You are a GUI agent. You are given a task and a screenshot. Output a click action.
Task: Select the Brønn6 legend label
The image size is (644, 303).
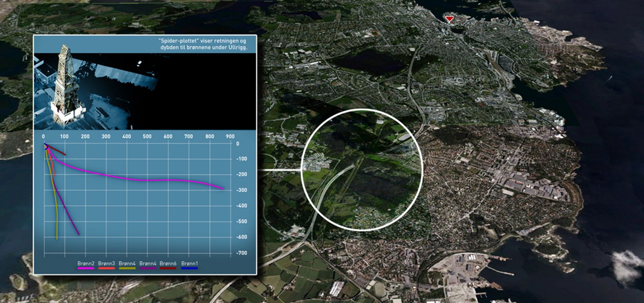(x=168, y=263)
